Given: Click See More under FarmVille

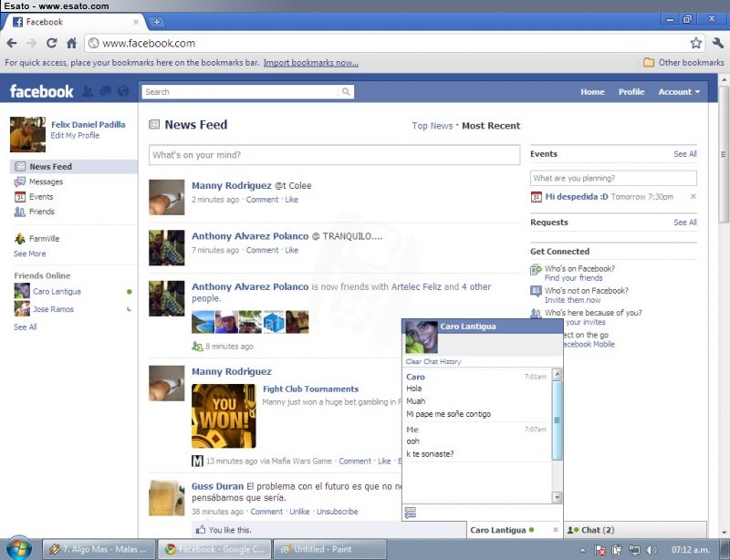Looking at the screenshot, I should [x=30, y=254].
